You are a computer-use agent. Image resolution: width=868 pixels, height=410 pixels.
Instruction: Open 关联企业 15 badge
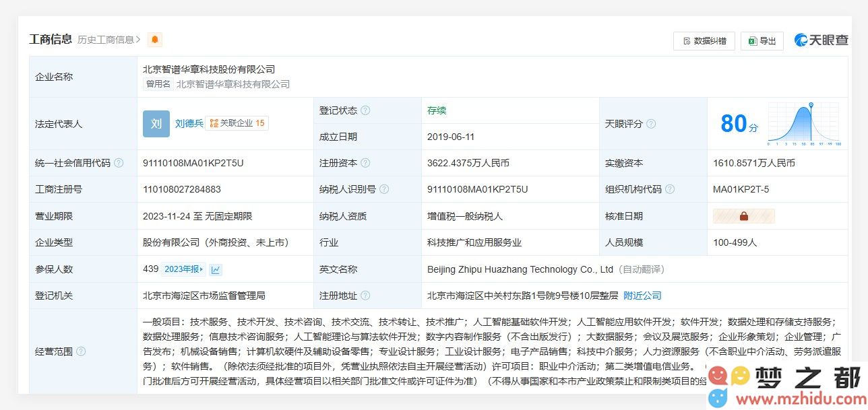pyautogui.click(x=237, y=123)
